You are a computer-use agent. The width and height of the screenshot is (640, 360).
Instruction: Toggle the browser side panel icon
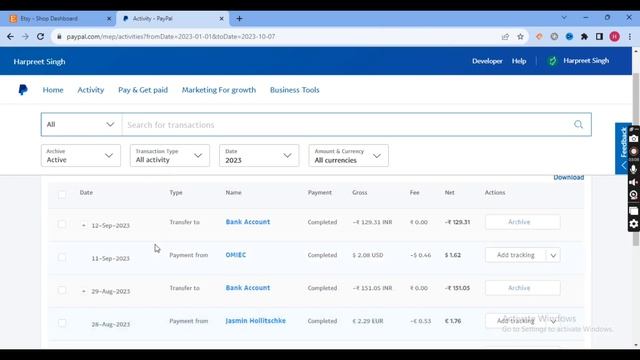599,37
